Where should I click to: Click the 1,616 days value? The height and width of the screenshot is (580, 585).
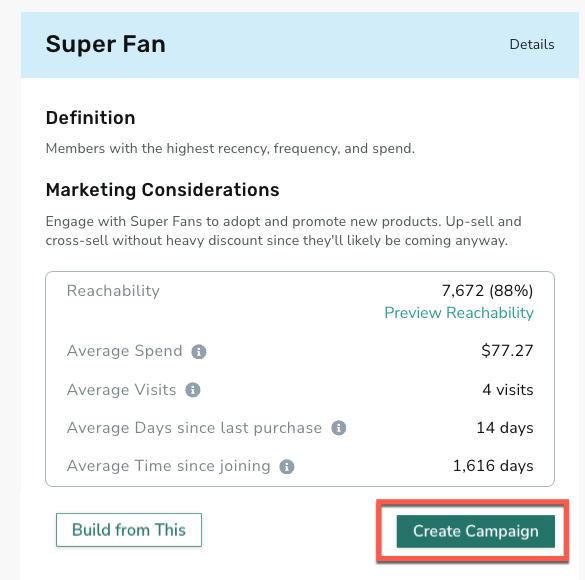(493, 466)
